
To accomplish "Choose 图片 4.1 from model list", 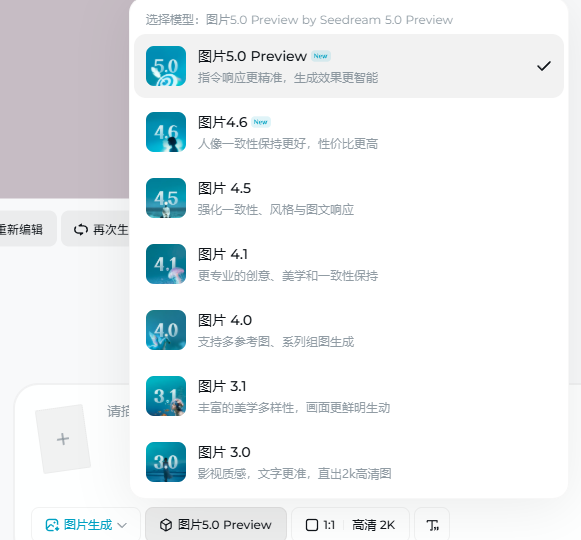I will (349, 264).
